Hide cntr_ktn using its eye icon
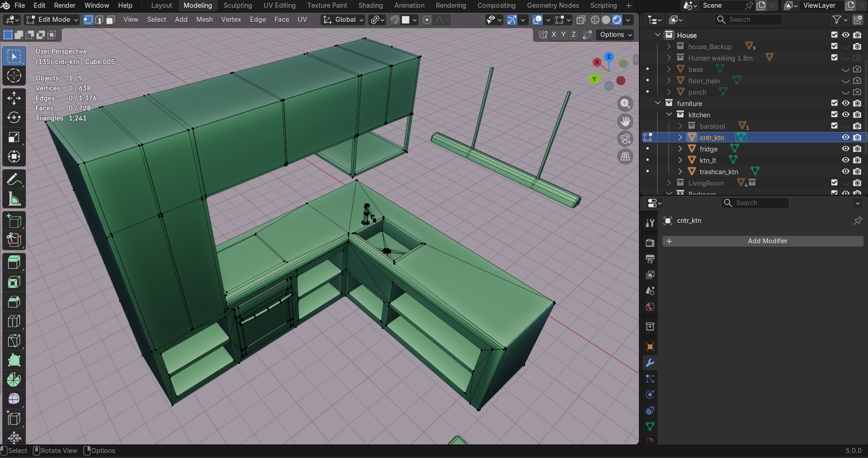868x458 pixels. coord(846,137)
